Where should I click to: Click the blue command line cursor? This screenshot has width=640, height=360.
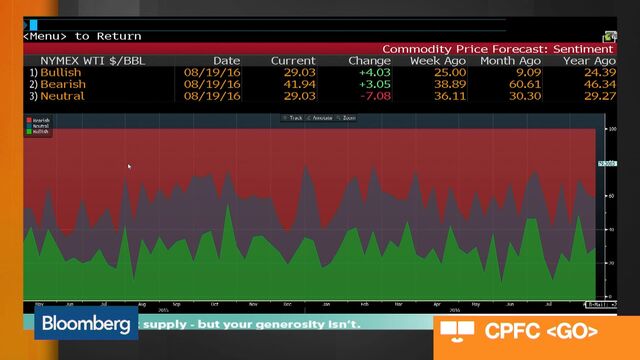pos(33,24)
